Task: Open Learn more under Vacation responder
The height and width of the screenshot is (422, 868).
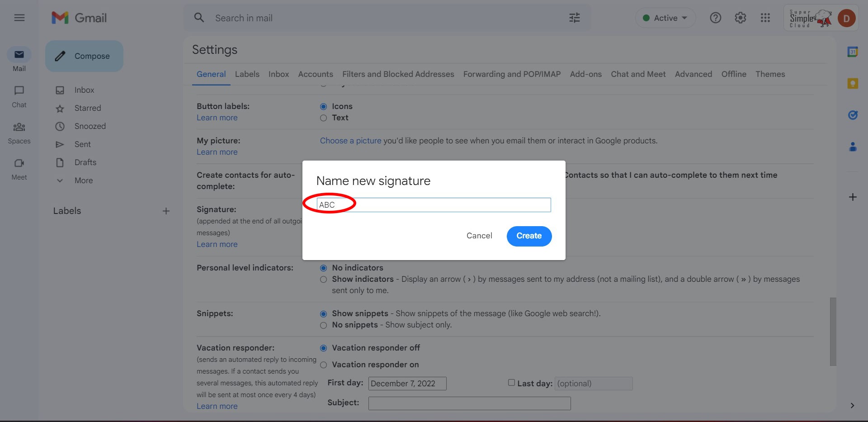Action: [x=217, y=406]
